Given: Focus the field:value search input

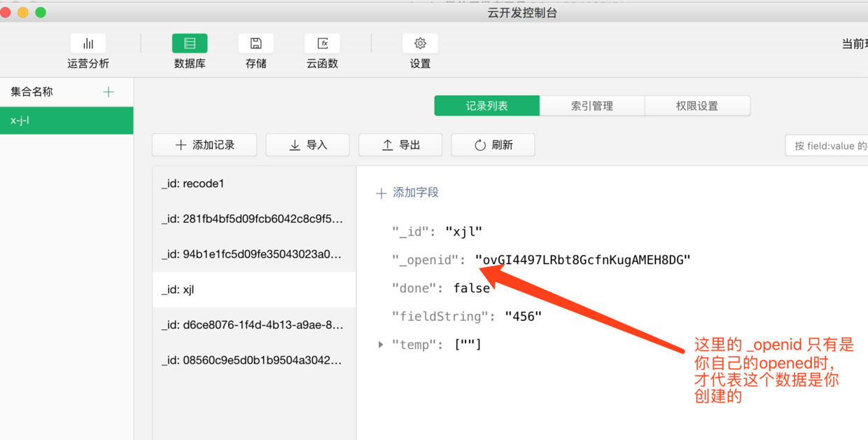Looking at the screenshot, I should coord(827,146).
